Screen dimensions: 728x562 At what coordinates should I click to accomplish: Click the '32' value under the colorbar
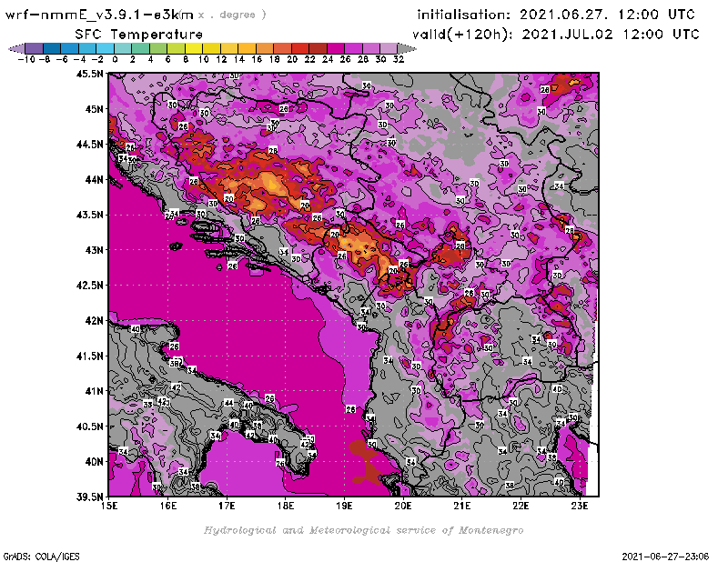pyautogui.click(x=399, y=59)
